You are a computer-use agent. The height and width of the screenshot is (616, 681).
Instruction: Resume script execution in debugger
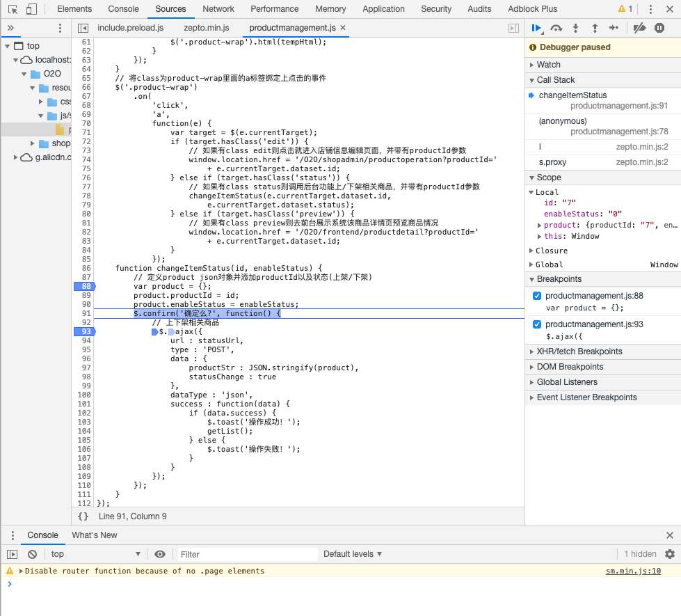click(536, 28)
